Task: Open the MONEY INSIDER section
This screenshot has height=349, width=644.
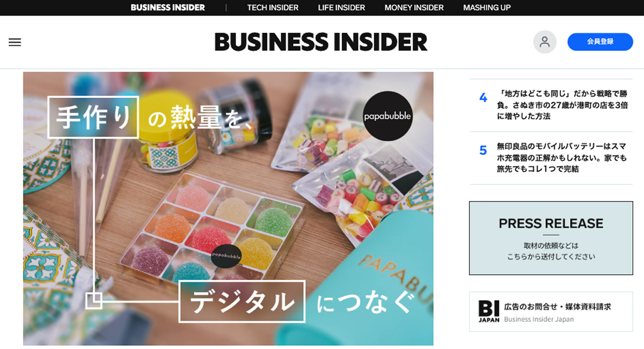Action: point(414,8)
